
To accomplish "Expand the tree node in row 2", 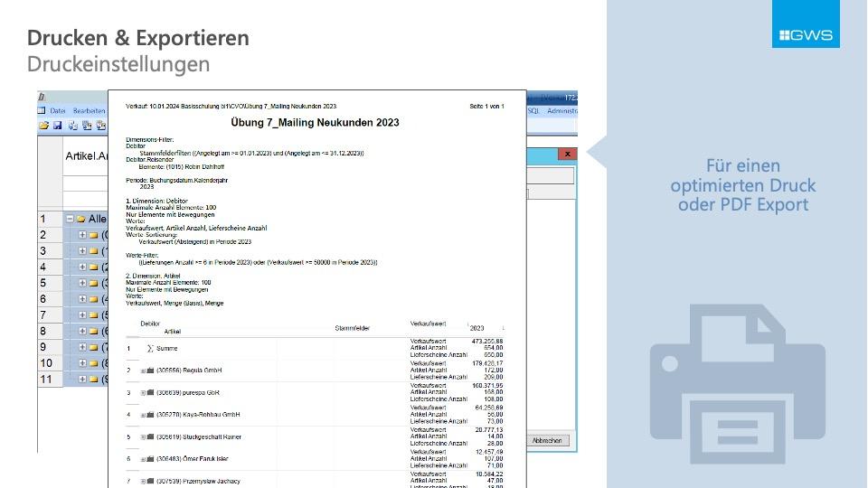I will point(82,235).
